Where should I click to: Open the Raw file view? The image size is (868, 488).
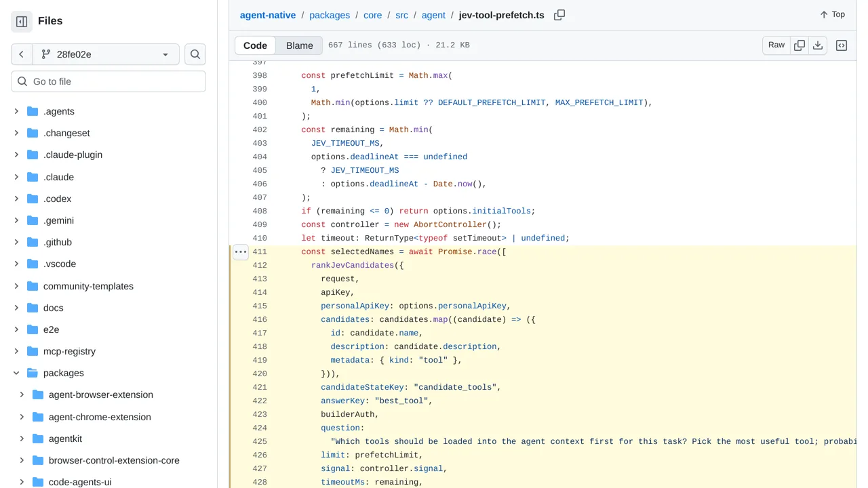tap(776, 45)
